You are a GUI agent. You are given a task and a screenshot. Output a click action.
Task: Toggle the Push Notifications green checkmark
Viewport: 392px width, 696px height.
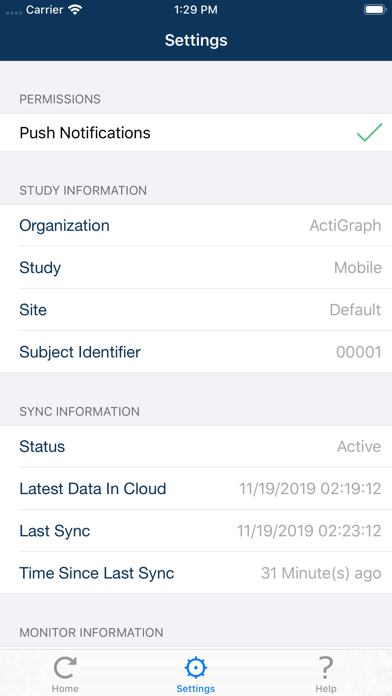click(369, 133)
